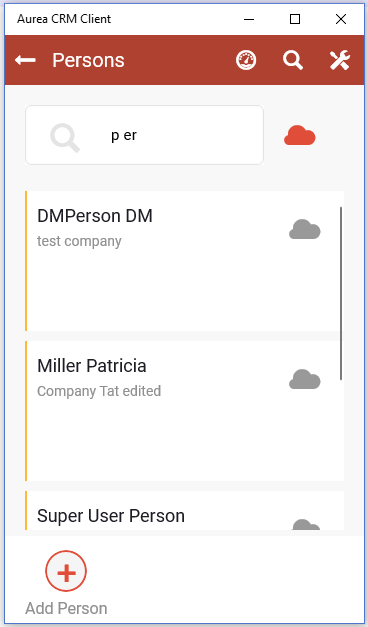Viewport: 368px width, 627px height.
Task: Click the Add Person label
Action: pyautogui.click(x=66, y=608)
